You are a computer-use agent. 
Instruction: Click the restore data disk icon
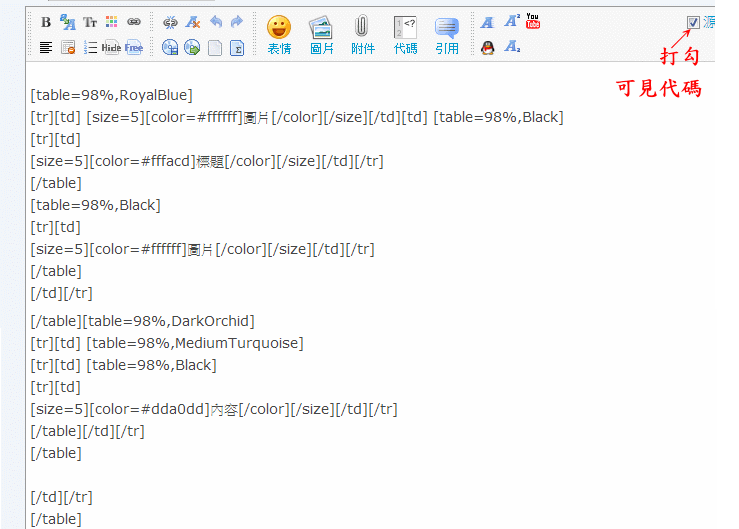192,48
